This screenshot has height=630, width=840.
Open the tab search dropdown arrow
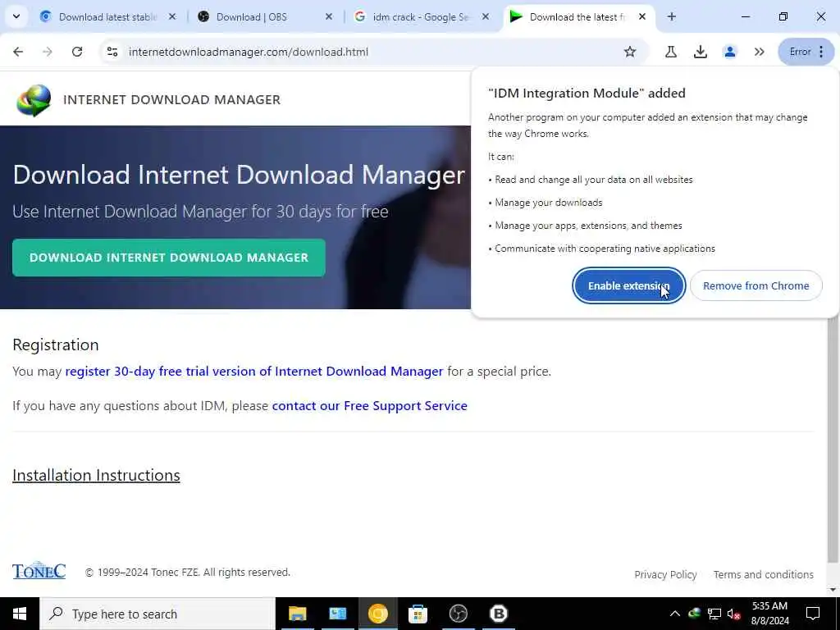16,16
